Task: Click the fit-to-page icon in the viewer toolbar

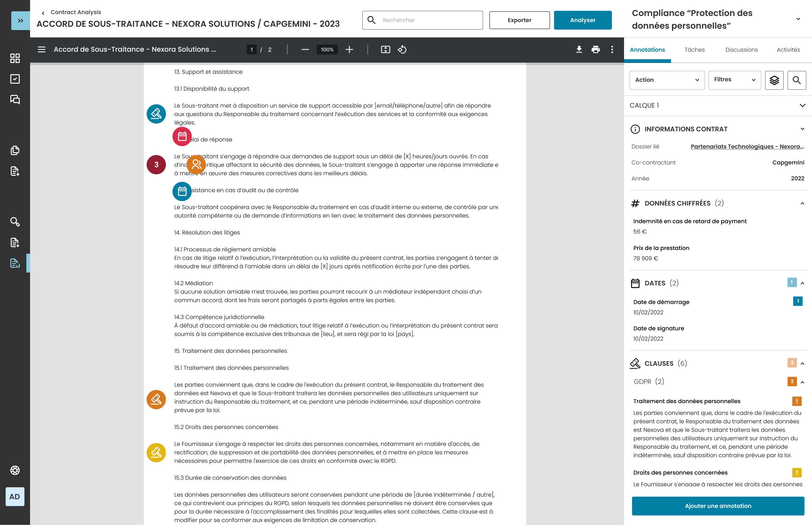Action: [385, 49]
